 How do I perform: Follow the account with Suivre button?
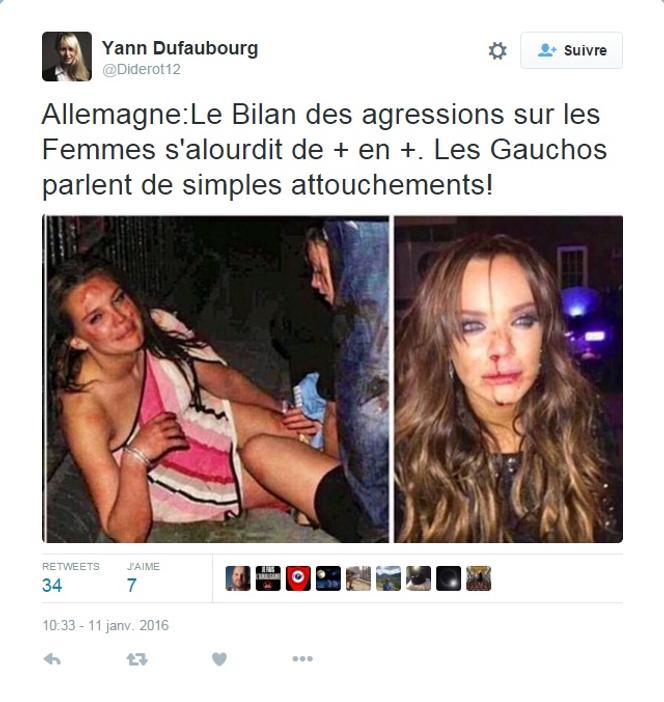click(x=571, y=50)
